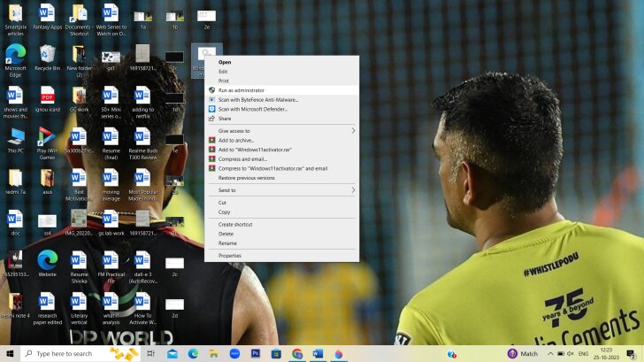Screen dimensions: 644x362
Task: Choose Edit in the context menu
Action: [281, 72]
